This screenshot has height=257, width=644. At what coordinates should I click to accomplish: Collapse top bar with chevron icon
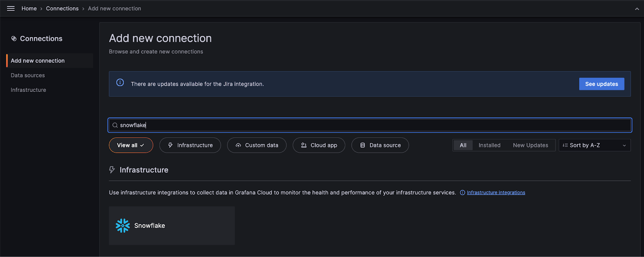(x=637, y=9)
